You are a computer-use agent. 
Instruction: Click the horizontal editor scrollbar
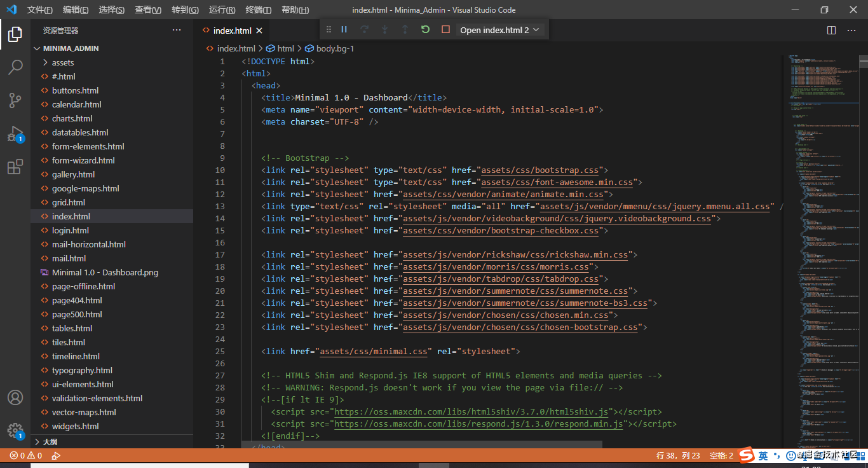(x=421, y=444)
